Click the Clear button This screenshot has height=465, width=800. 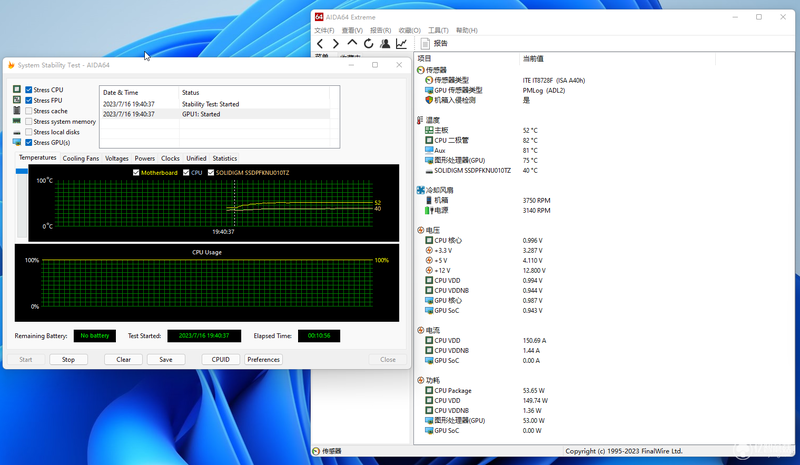(x=123, y=359)
